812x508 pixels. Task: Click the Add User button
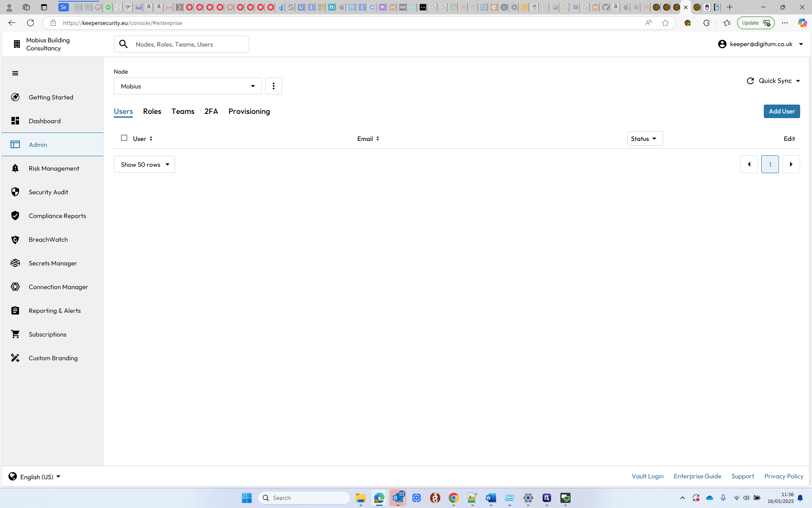(782, 111)
